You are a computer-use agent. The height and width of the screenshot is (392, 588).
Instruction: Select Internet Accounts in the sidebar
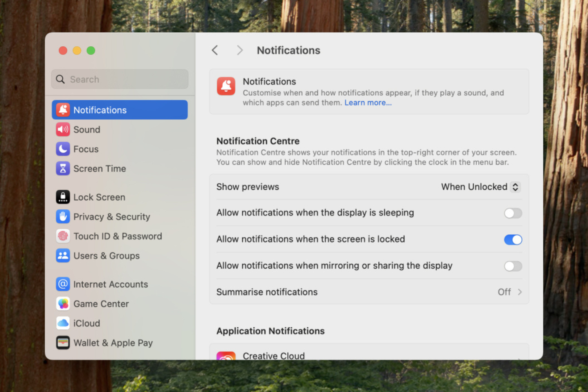point(111,285)
